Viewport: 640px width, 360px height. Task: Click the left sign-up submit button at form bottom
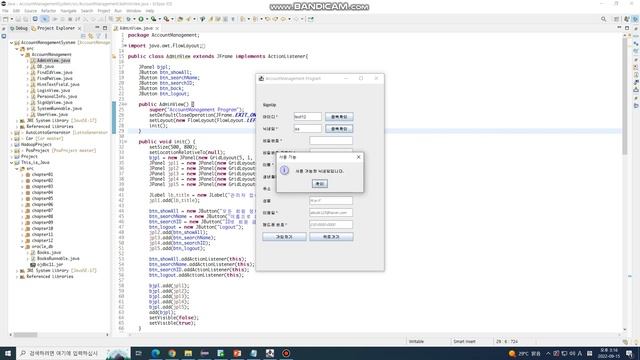pos(284,237)
